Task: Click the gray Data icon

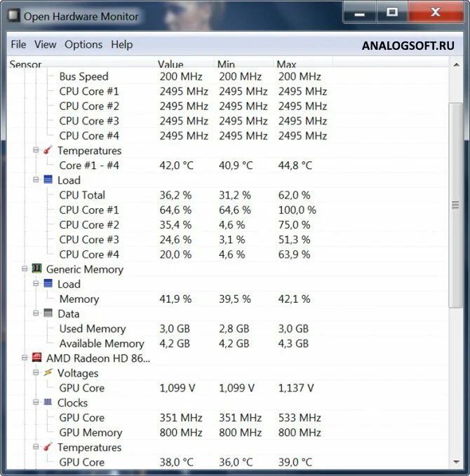Action: 48,313
